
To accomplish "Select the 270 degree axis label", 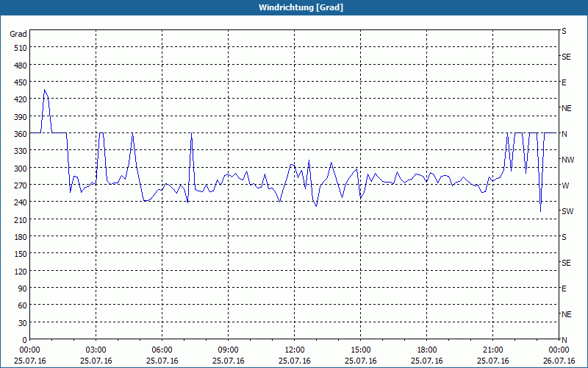I will [x=21, y=185].
